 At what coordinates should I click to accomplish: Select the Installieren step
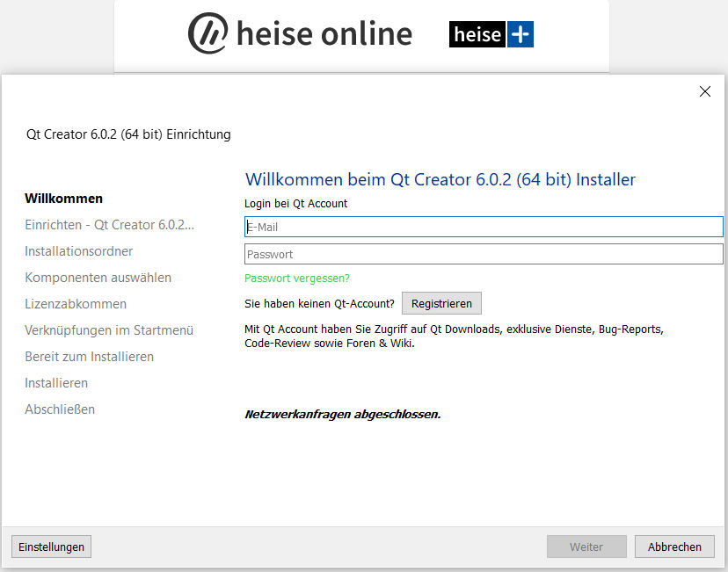point(56,384)
